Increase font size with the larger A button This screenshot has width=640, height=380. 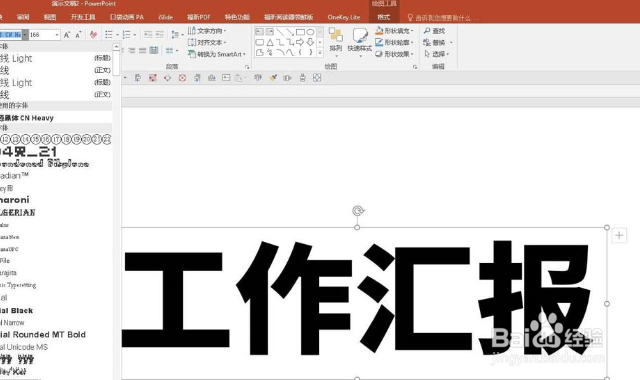pyautogui.click(x=67, y=35)
